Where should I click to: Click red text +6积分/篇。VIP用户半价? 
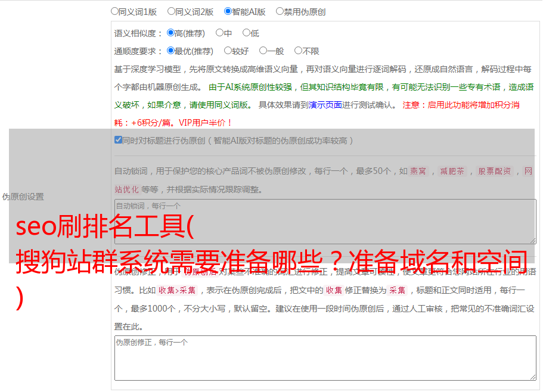coord(181,123)
